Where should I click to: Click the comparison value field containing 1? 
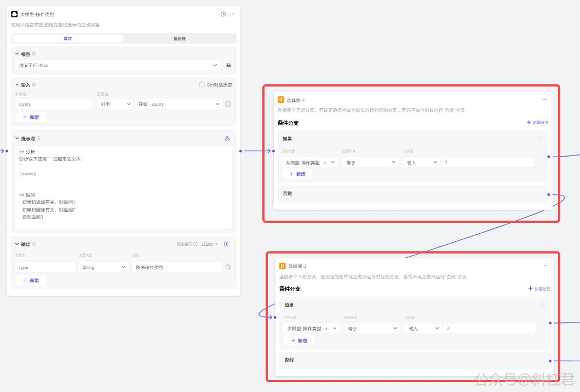487,163
